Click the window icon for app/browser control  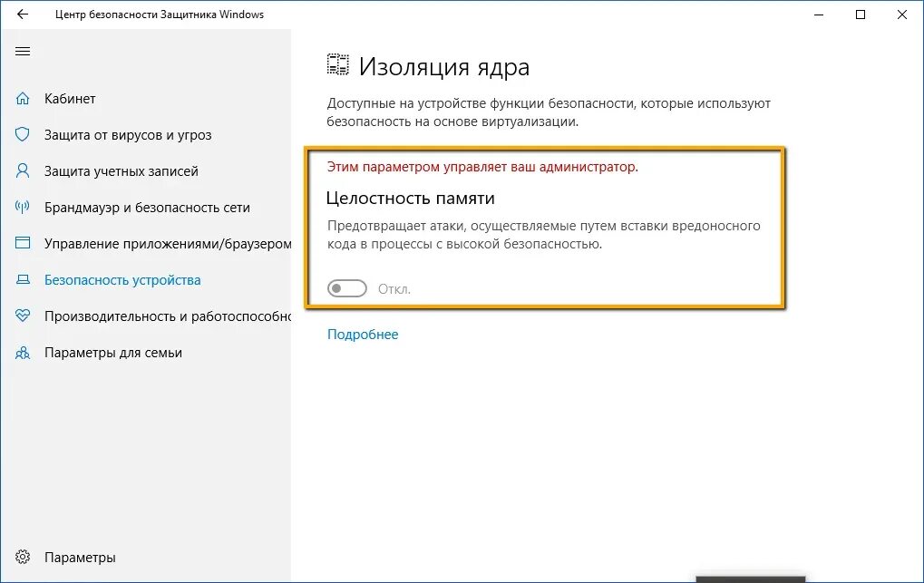[x=23, y=243]
